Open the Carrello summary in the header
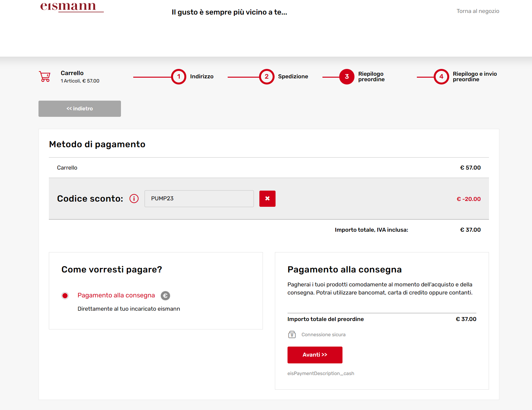The width and height of the screenshot is (532, 410). click(x=72, y=73)
